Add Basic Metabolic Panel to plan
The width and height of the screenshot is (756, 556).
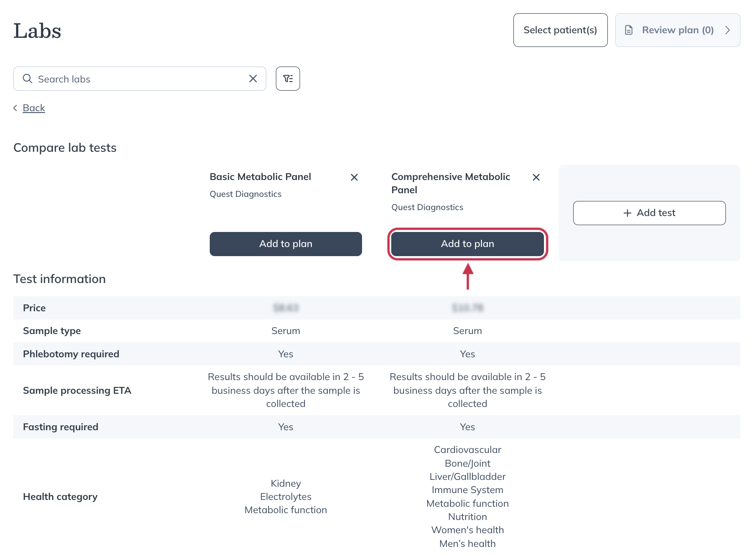285,244
